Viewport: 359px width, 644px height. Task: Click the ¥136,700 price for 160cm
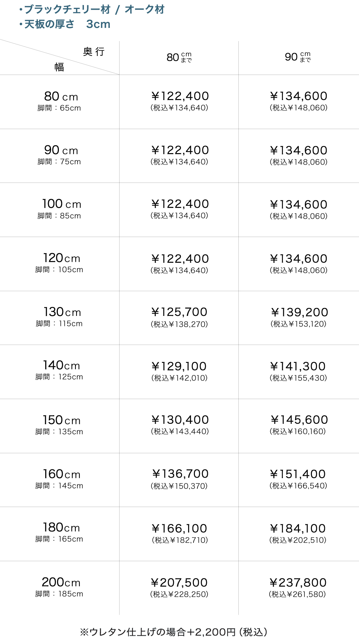tap(180, 474)
